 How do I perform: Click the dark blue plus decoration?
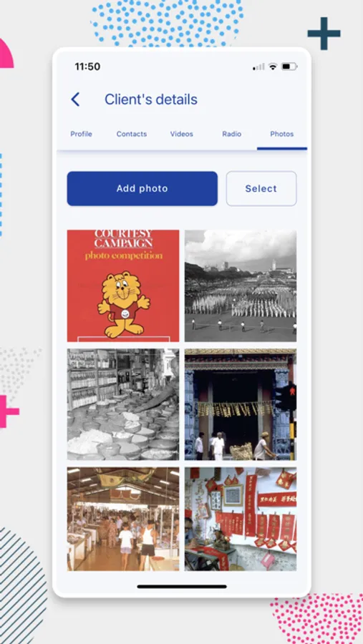[x=324, y=33]
